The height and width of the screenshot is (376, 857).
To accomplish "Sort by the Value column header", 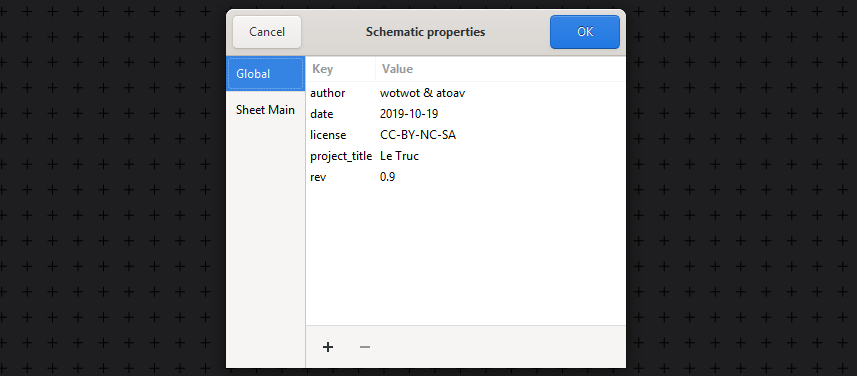I will pyautogui.click(x=501, y=69).
